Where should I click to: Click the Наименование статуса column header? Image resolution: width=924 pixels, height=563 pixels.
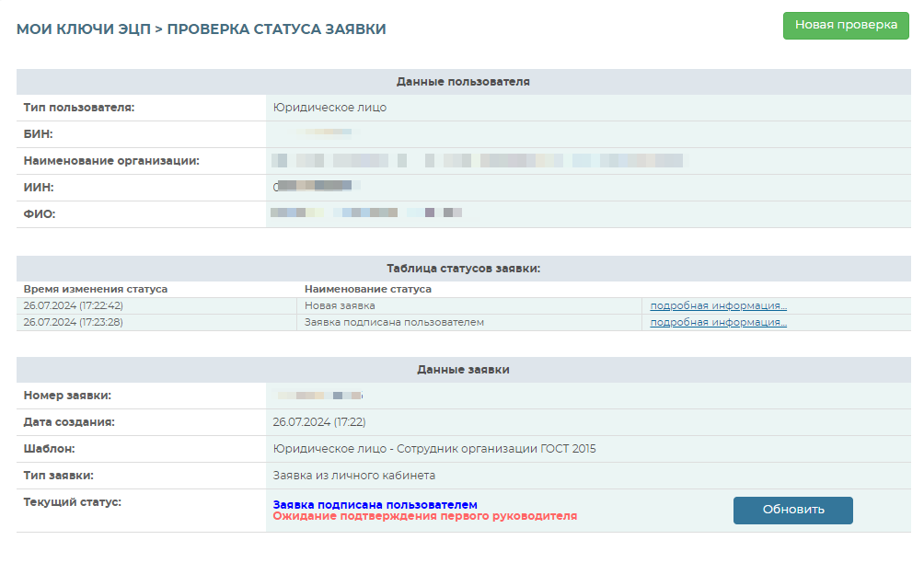point(367,289)
